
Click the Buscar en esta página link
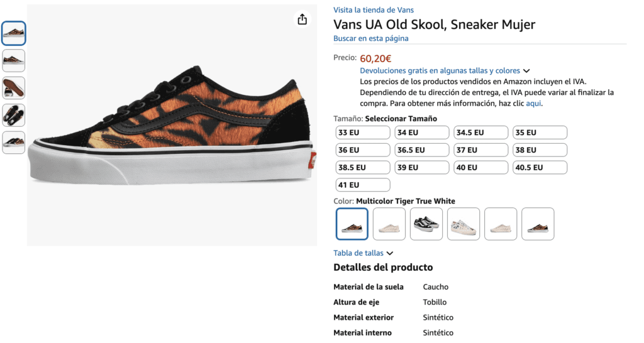click(x=370, y=38)
